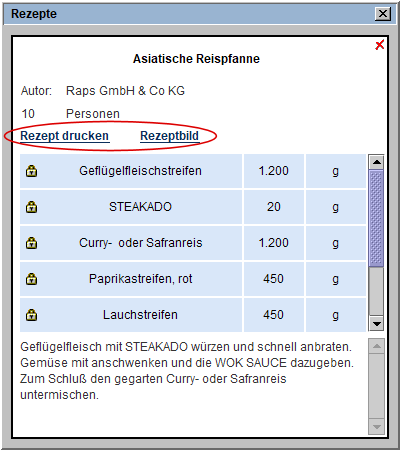Click ingredient list scrollbar up arrow
The image size is (400, 450).
pyautogui.click(x=377, y=162)
